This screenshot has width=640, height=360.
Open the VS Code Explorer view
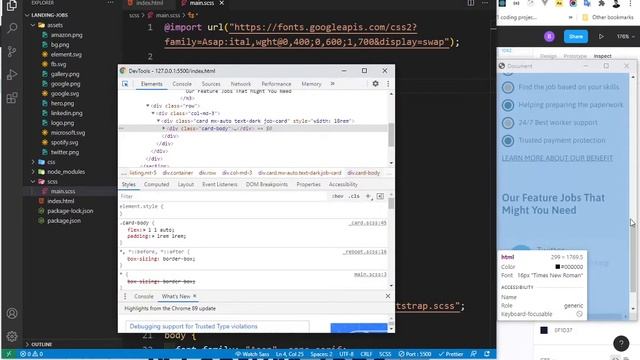tap(12, 5)
